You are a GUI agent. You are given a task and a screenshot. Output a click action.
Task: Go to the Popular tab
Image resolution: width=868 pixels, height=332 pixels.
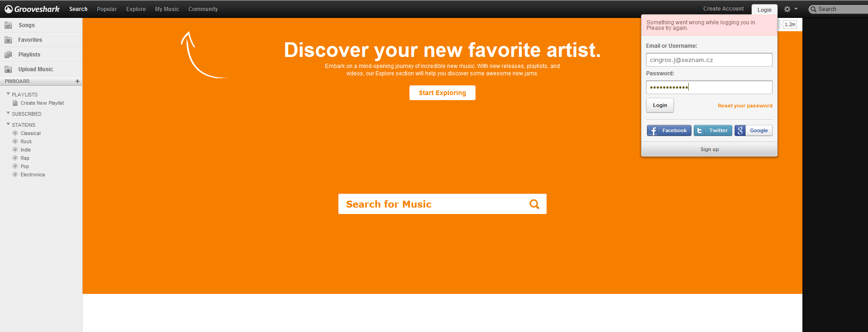click(107, 9)
